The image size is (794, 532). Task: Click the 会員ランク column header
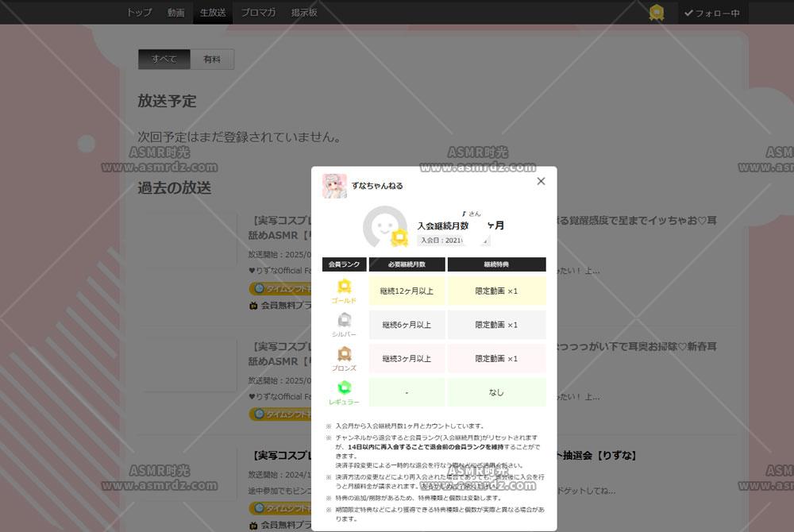pos(344,264)
